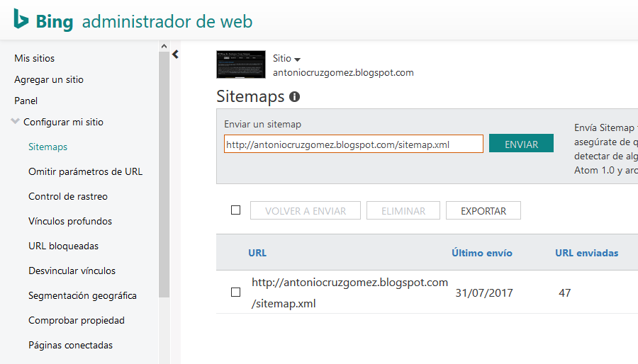The height and width of the screenshot is (364, 638).
Task: Click the ELIMINAR button
Action: pos(403,210)
